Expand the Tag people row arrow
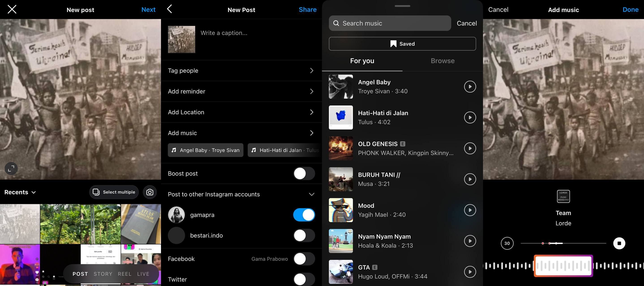This screenshot has width=644, height=286. (x=312, y=70)
